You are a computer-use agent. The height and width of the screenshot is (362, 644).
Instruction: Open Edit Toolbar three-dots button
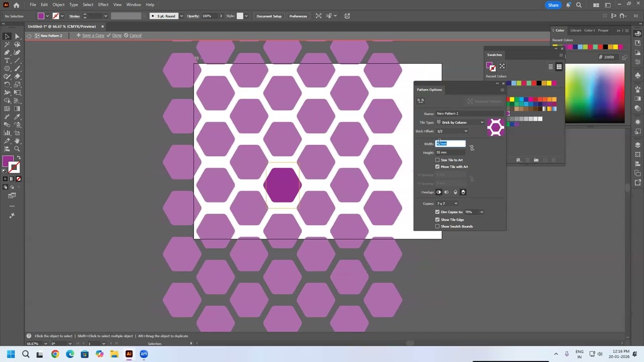[x=12, y=206]
